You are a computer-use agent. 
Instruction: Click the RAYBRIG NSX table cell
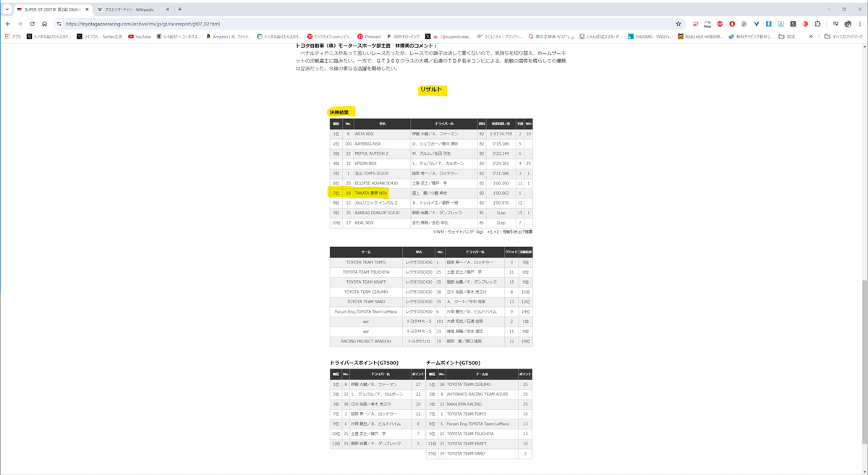click(381, 143)
